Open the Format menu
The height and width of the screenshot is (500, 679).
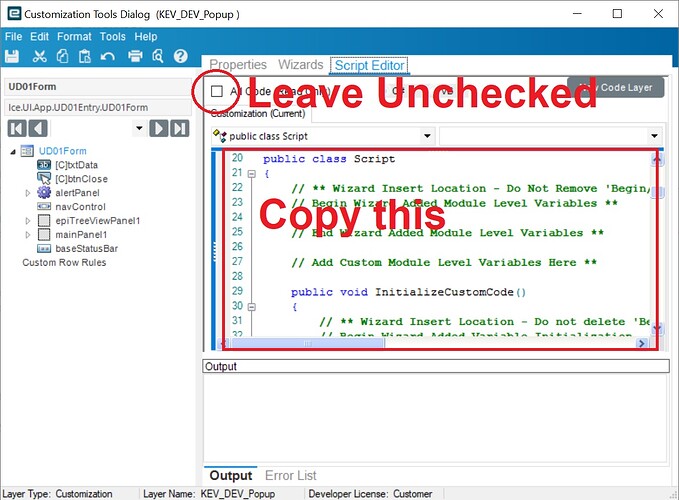pos(74,37)
